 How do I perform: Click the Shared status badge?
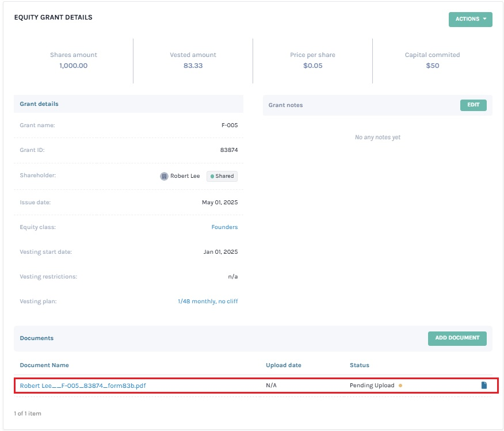(x=222, y=176)
